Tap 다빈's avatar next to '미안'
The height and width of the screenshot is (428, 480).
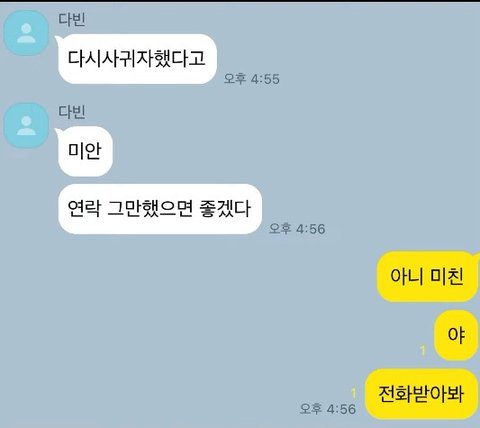click(26, 126)
